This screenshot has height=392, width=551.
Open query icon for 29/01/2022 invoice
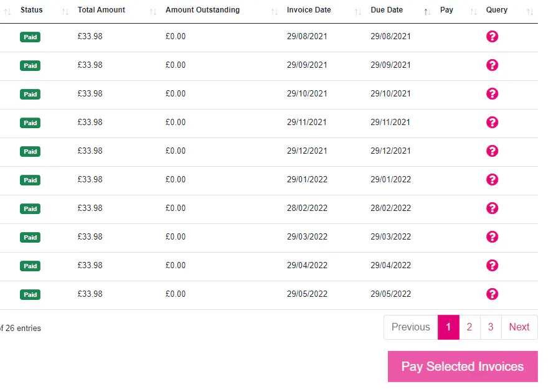492,180
